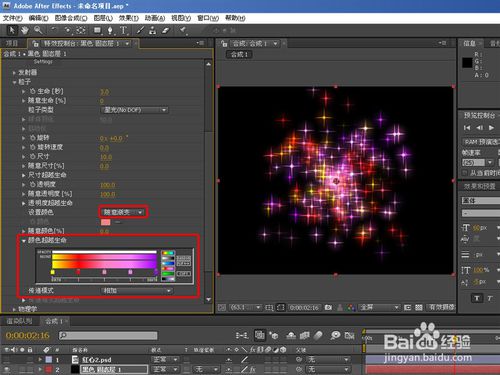Select the Eraser tool
The image size is (500, 375).
[166, 30]
